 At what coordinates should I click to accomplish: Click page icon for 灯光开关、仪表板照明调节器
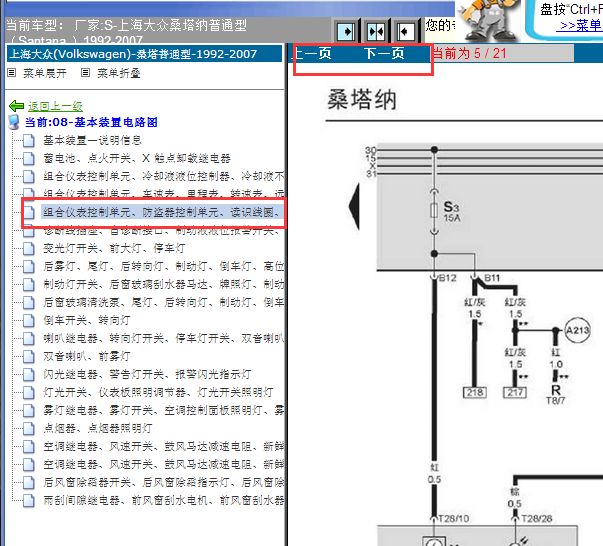tap(28, 393)
